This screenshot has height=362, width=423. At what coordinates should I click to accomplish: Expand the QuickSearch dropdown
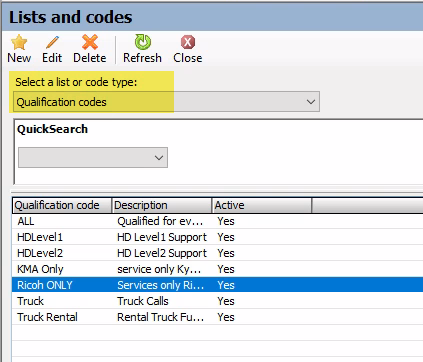click(x=93, y=157)
